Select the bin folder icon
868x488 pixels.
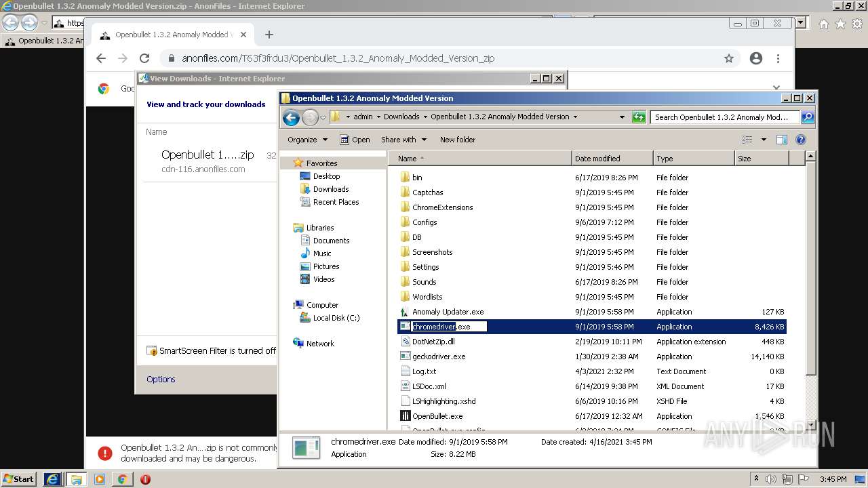(405, 178)
